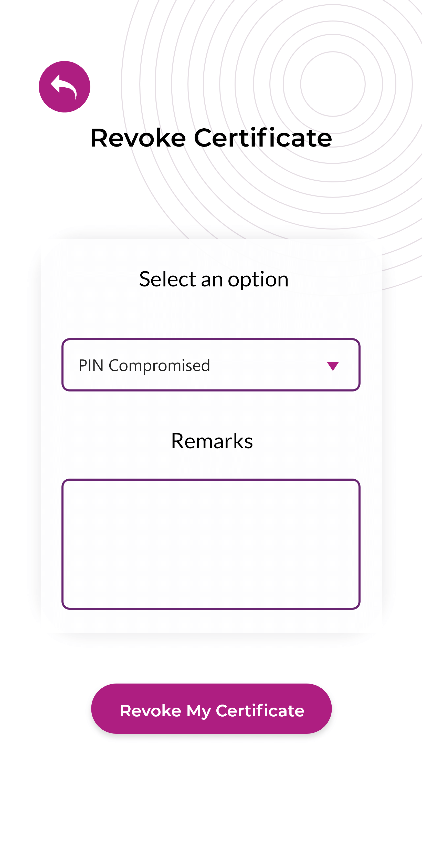The width and height of the screenshot is (422, 868).
Task: Submit the certificate revocation request
Action: [211, 709]
